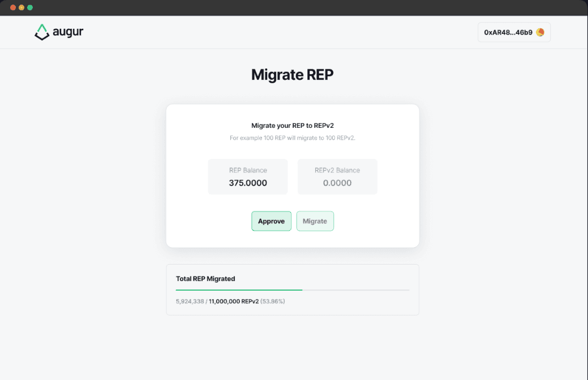588x380 pixels.
Task: Click the Total REP Migrated title
Action: pos(205,279)
